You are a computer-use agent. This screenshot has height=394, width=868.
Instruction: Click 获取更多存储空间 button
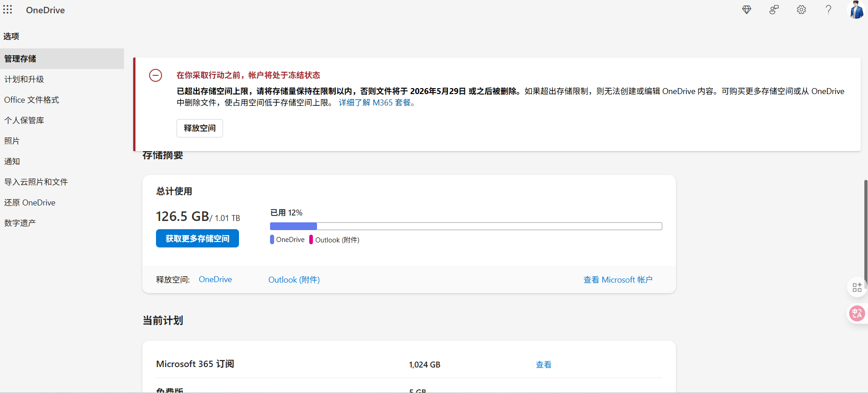tap(198, 238)
